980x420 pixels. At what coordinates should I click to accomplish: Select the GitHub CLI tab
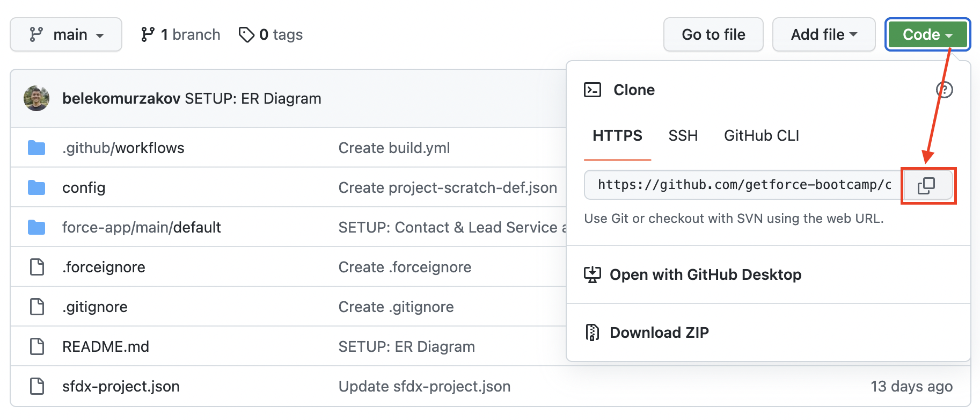click(x=761, y=135)
